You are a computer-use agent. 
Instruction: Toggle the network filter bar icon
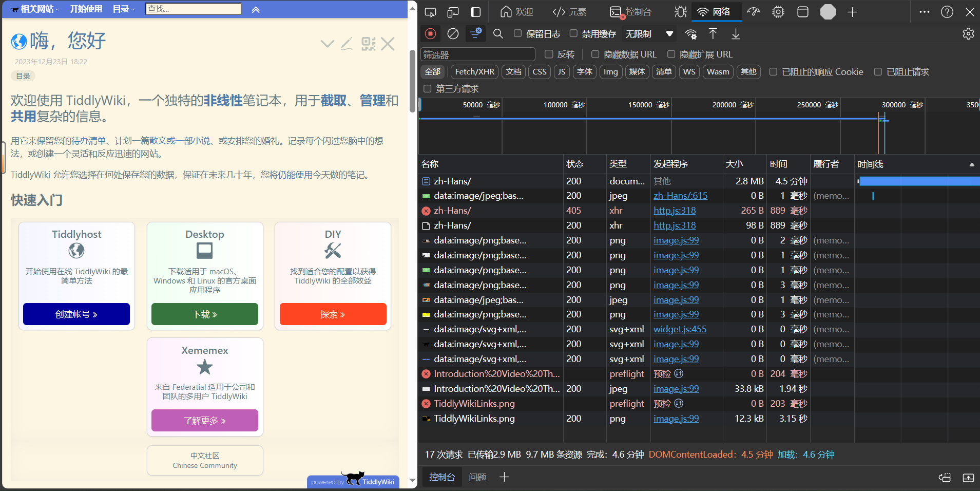pyautogui.click(x=476, y=34)
